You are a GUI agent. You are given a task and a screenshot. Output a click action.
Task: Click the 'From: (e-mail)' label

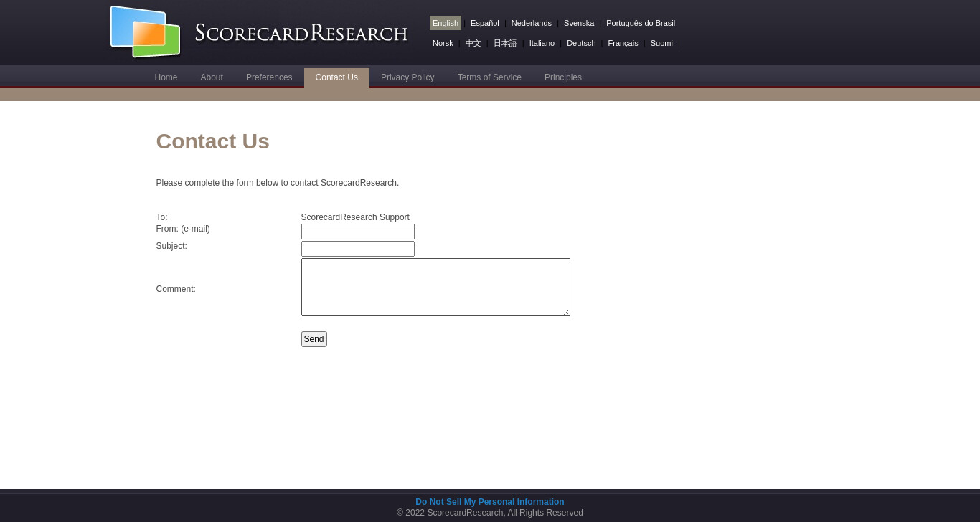point(183,229)
